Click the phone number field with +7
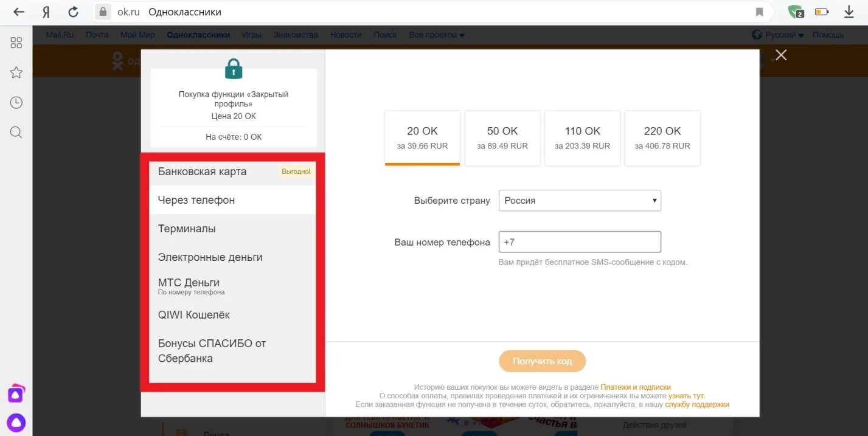Screen dimensions: 868x436 point(580,242)
